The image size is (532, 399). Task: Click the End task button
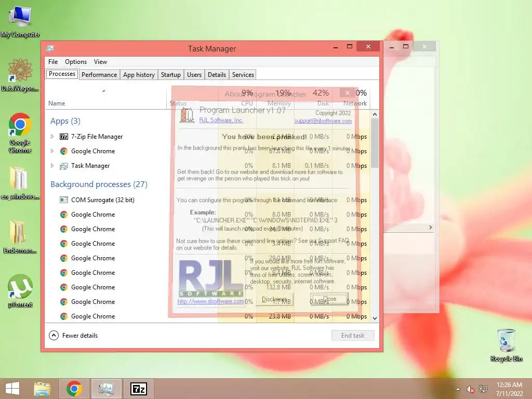coord(353,336)
